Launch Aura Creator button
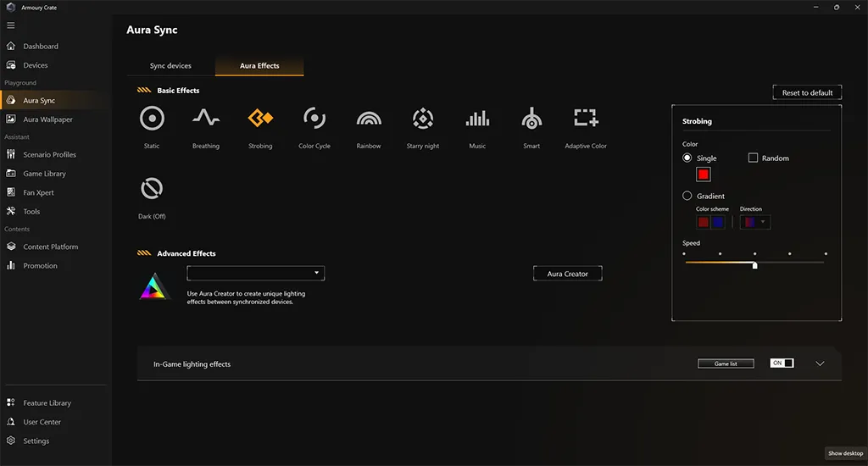The height and width of the screenshot is (466, 868). 567,274
